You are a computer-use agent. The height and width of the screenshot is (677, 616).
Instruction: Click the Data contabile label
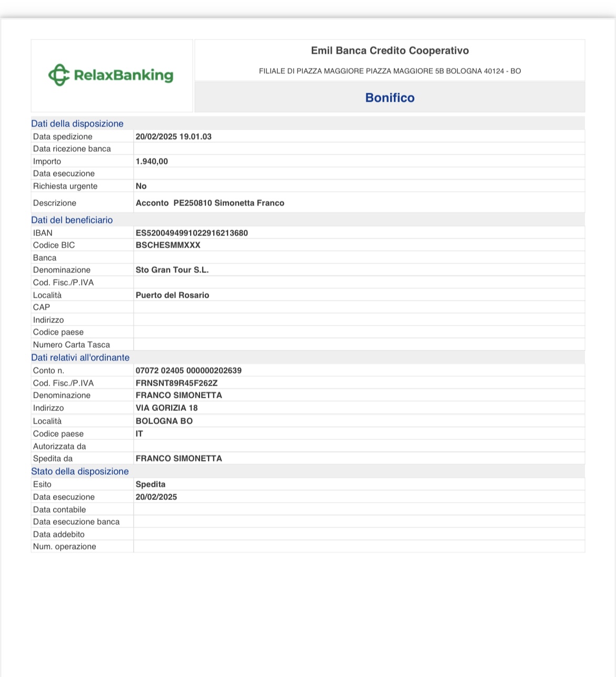point(59,509)
